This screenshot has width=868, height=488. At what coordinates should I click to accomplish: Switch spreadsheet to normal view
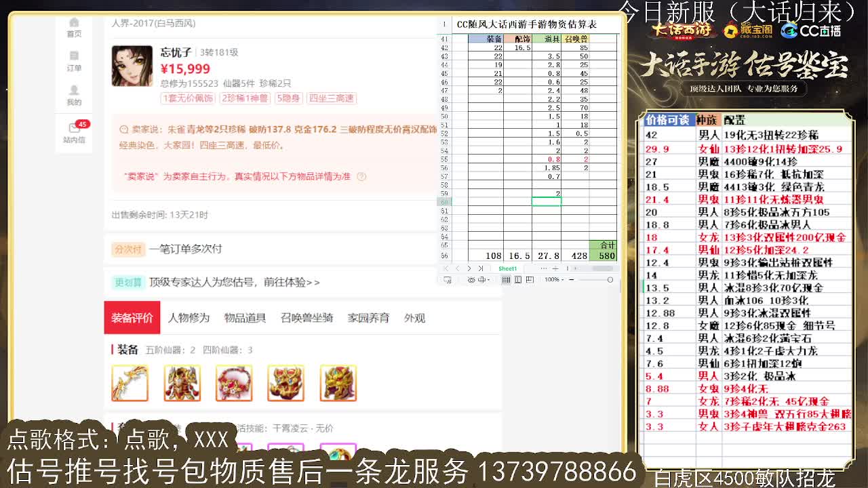click(507, 280)
